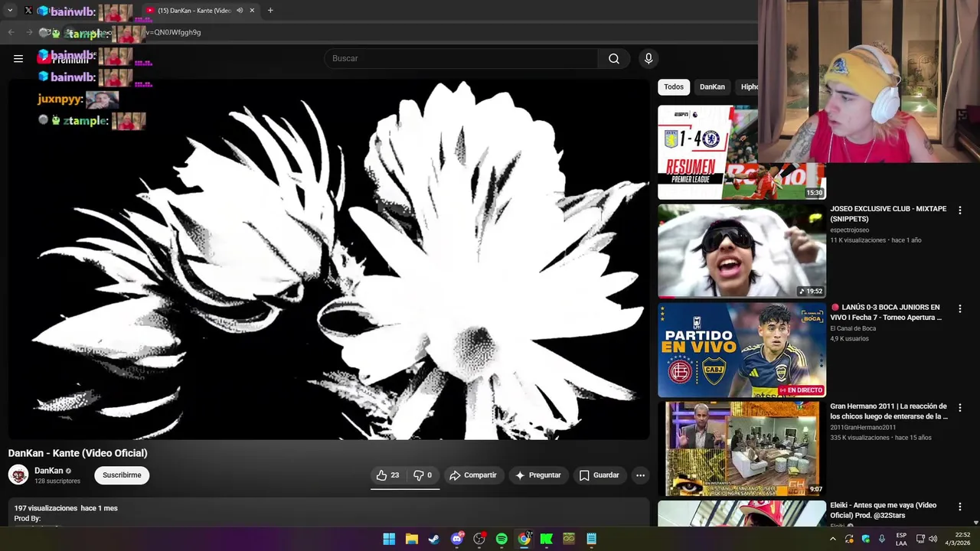
Task: Open options menu for Gran Hermano 2011 video
Action: [x=959, y=407]
